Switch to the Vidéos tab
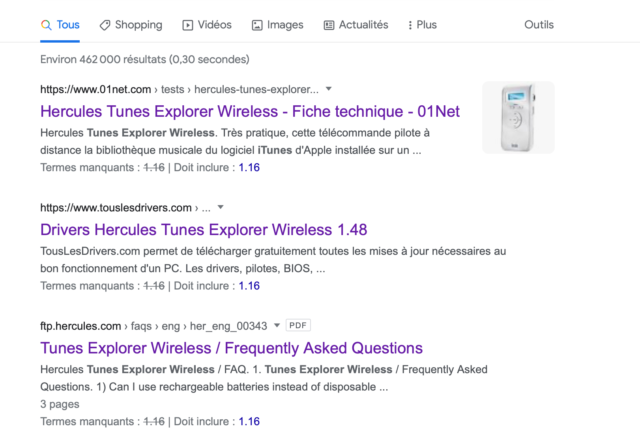Image resolution: width=640 pixels, height=441 pixels. 207,25
